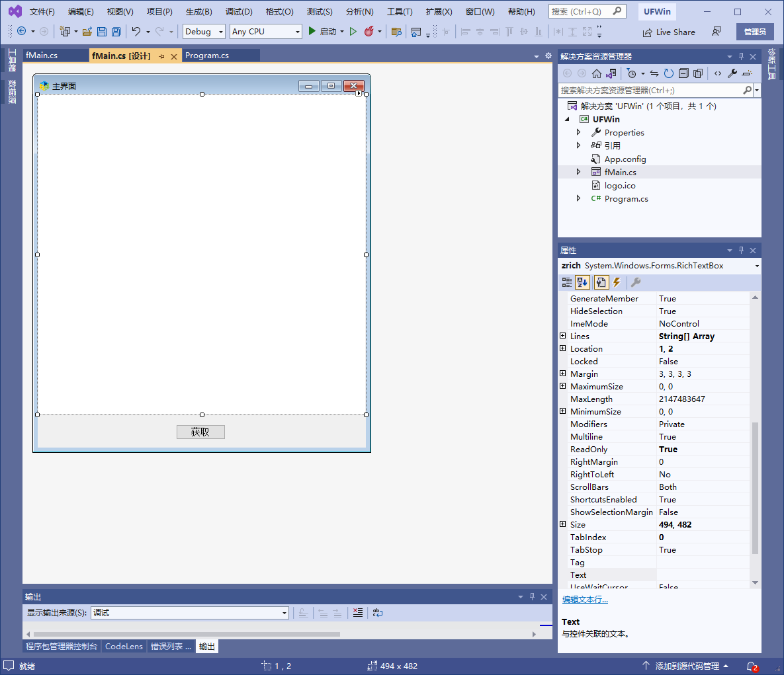This screenshot has width=784, height=675.
Task: Expand the Location property
Action: 562,348
